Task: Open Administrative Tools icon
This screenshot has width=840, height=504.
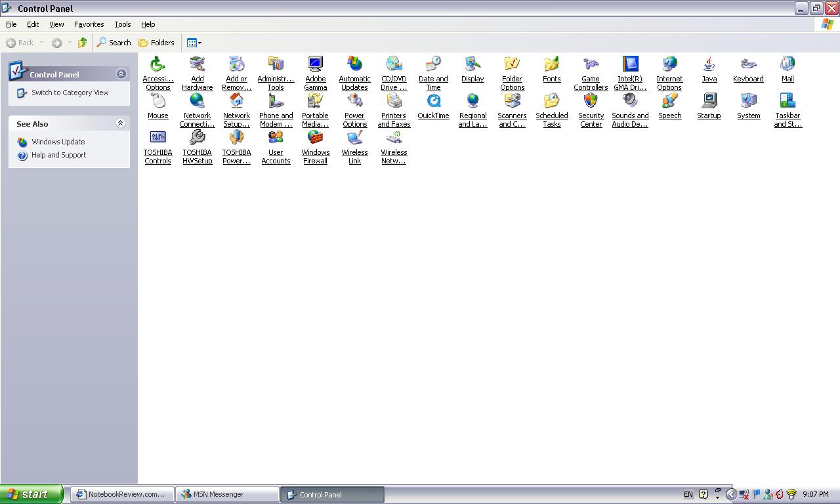Action: tap(276, 64)
